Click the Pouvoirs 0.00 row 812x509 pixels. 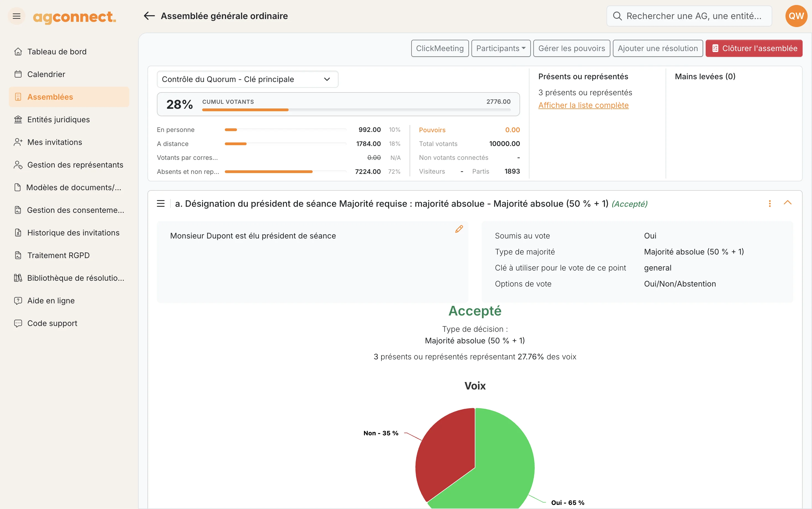469,130
